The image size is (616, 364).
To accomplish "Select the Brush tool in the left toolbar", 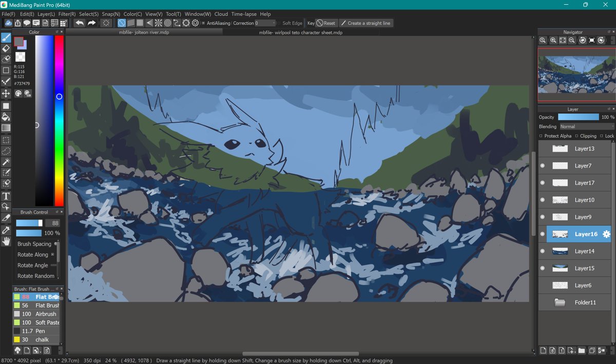I will (6, 38).
